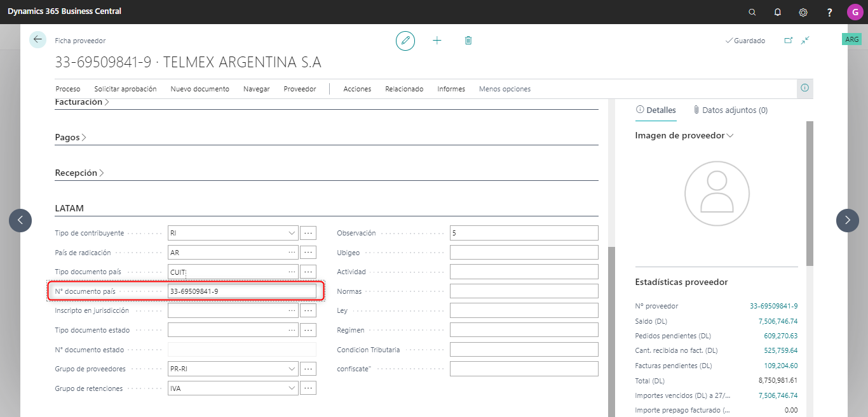Open user account avatar G
Viewport: 868px width, 417px height.
pos(855,12)
